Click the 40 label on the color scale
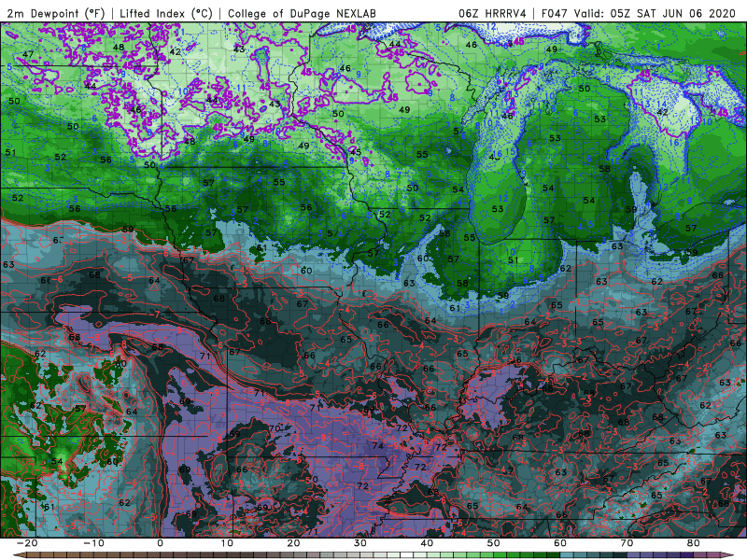Viewport: 747px width, 560px height. [x=427, y=543]
